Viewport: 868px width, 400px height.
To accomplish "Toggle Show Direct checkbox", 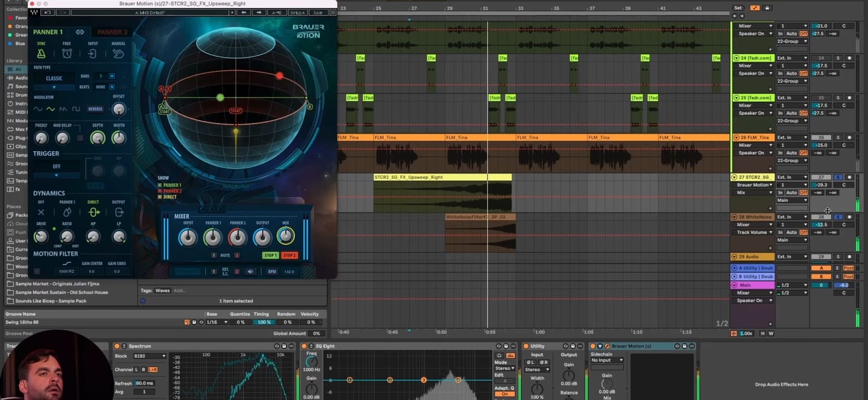I will (160, 197).
